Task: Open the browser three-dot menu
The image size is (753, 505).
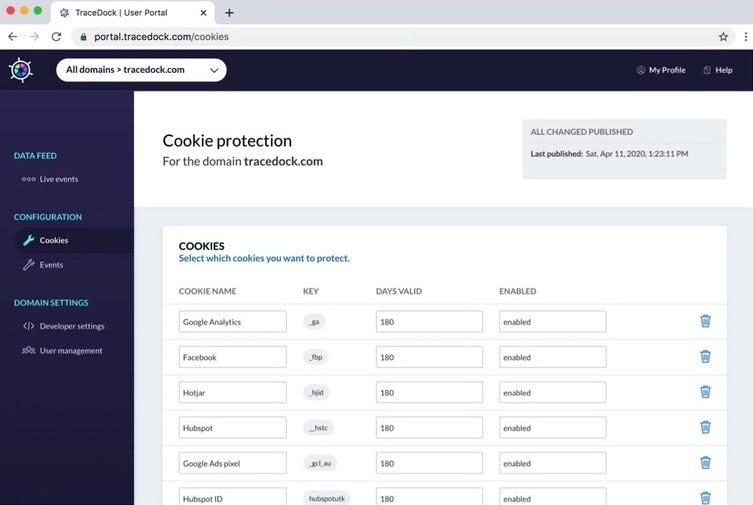Action: click(x=745, y=36)
